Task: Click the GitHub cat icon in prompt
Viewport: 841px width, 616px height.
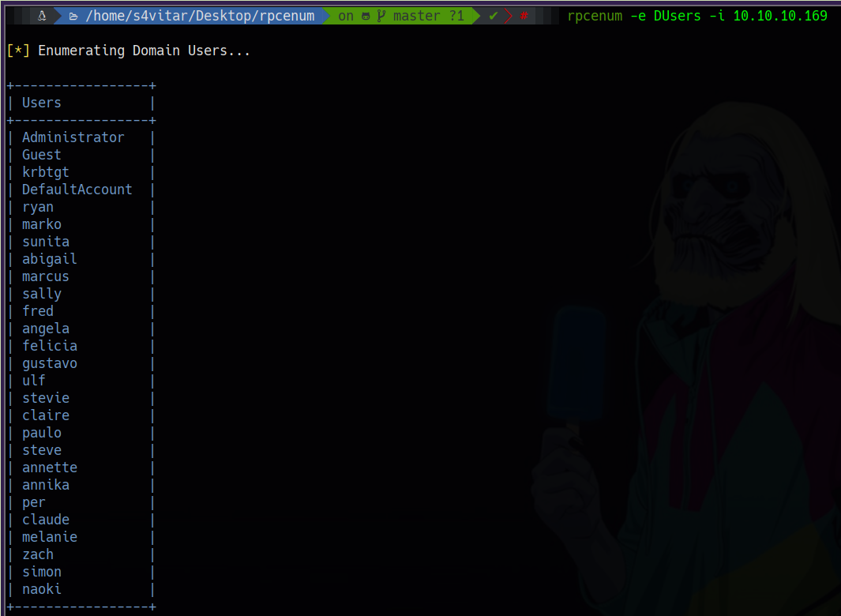Action: click(366, 17)
